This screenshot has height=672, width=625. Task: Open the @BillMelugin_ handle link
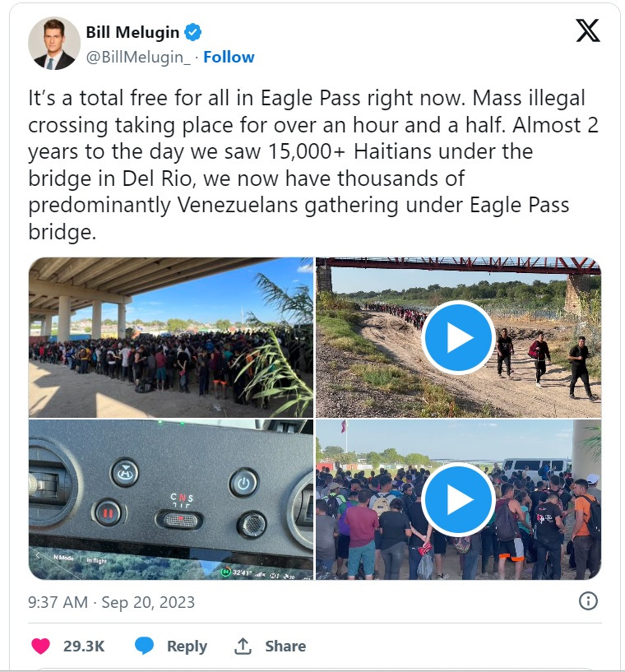tap(138, 57)
